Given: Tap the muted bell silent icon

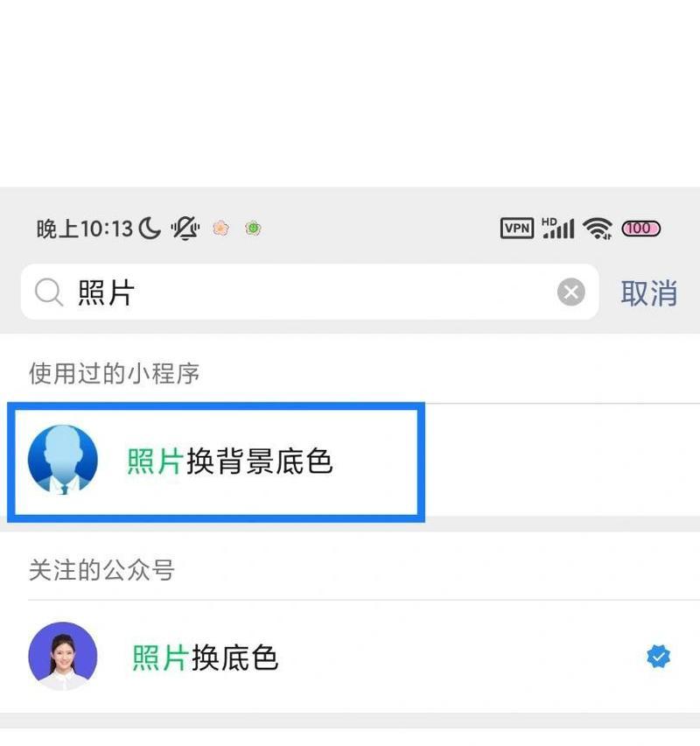Looking at the screenshot, I should tap(185, 228).
